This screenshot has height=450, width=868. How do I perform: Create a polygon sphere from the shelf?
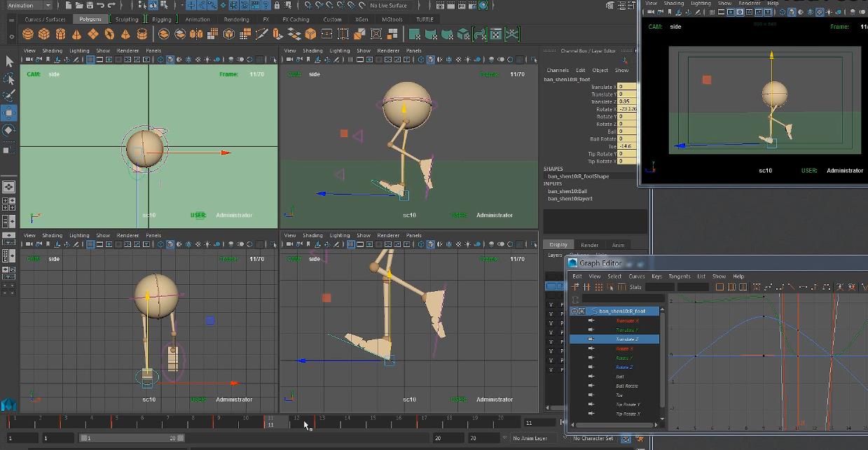pos(28,34)
